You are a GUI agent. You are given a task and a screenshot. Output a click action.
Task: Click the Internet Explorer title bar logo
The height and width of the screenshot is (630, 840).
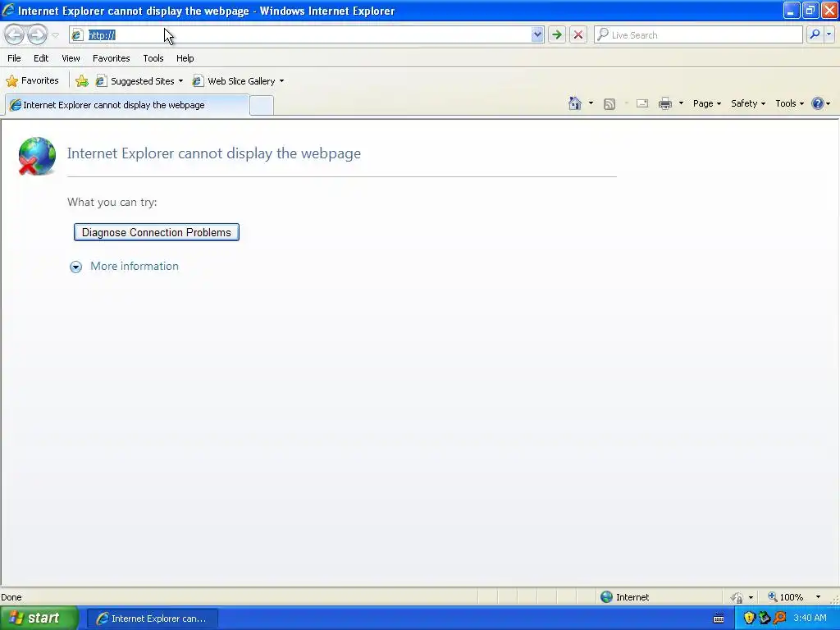[8, 10]
